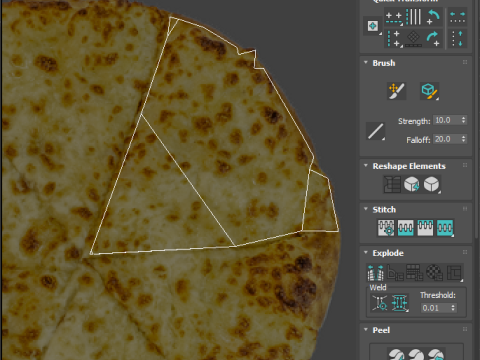
Task: Collapse the Explode rollout
Action: click(366, 252)
